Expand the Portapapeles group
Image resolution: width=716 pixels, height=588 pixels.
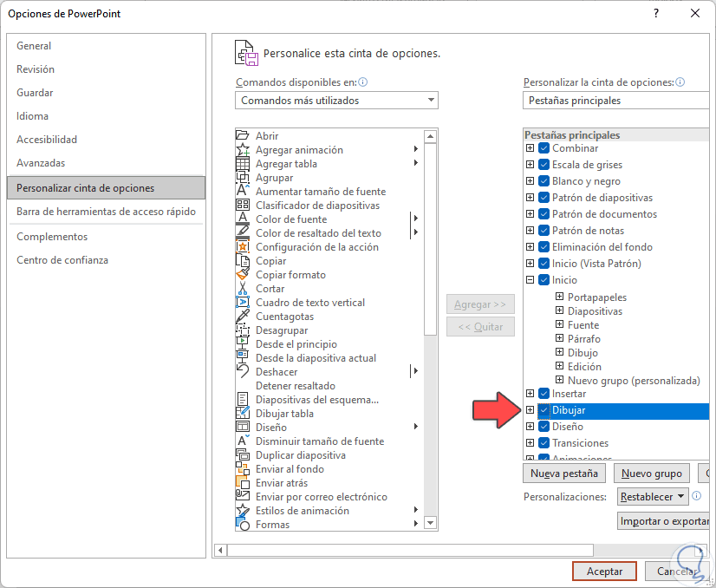pyautogui.click(x=559, y=297)
